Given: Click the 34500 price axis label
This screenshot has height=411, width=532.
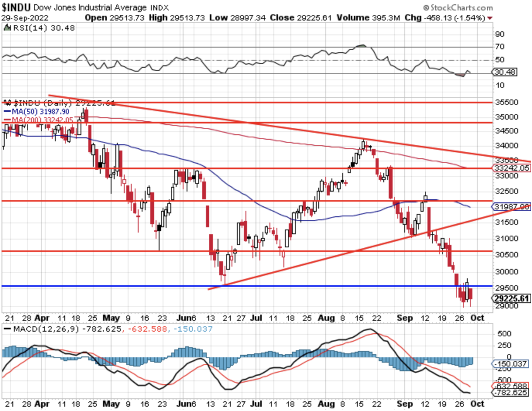Looking at the screenshot, I should coord(506,131).
